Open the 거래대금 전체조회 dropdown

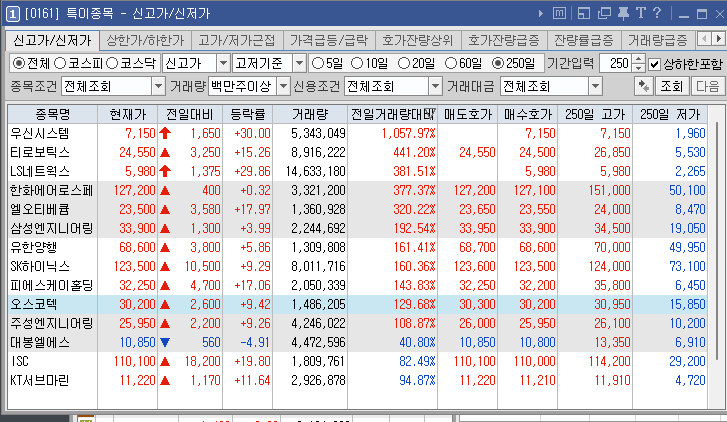click(595, 86)
